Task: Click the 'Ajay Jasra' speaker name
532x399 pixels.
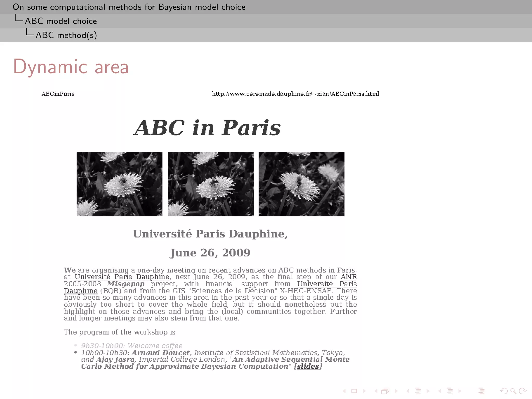Action: pyautogui.click(x=115, y=360)
